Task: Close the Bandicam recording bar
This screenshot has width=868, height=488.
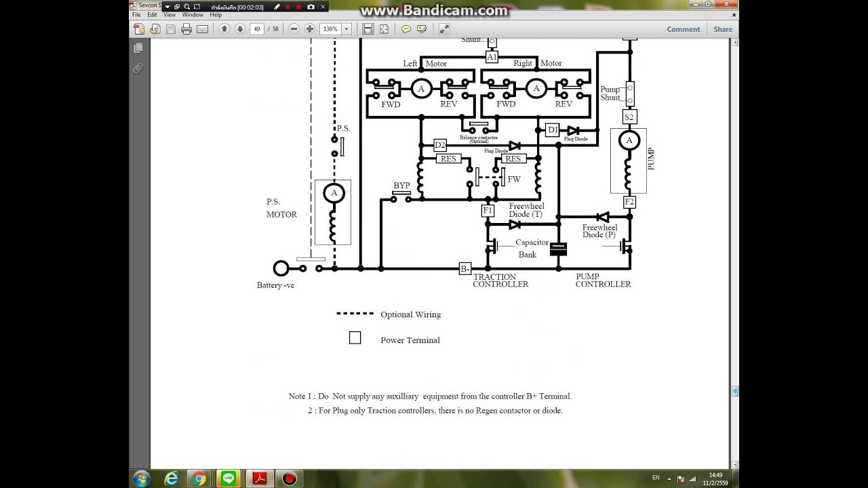Action: [x=323, y=7]
